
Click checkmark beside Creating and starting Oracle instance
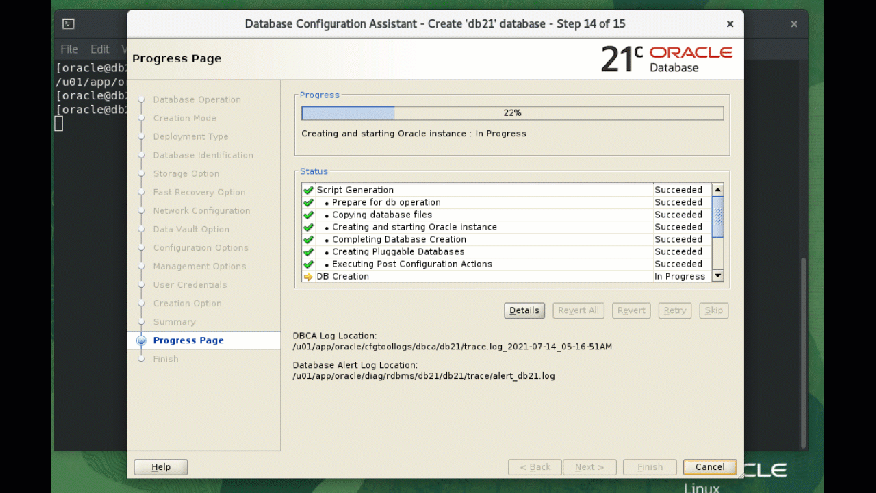coord(308,227)
